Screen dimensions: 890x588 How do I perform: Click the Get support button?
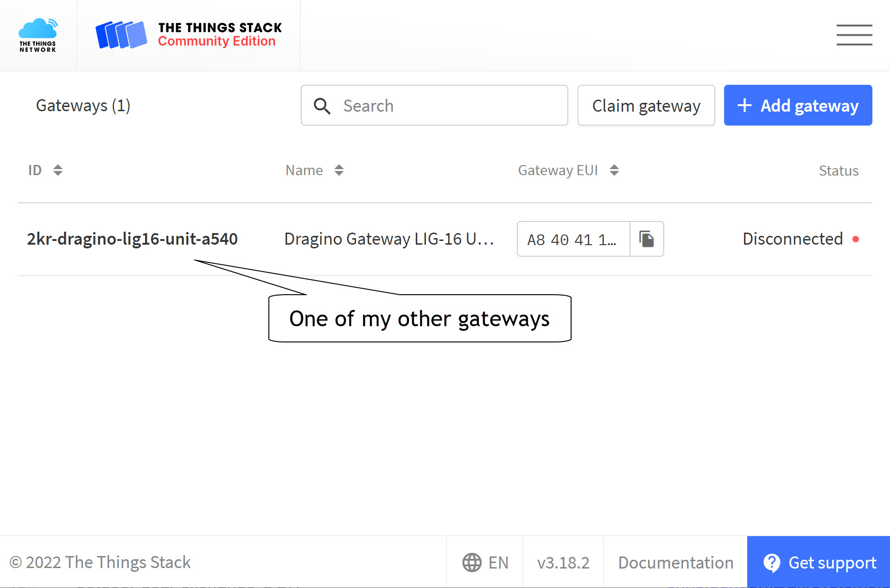(x=819, y=562)
